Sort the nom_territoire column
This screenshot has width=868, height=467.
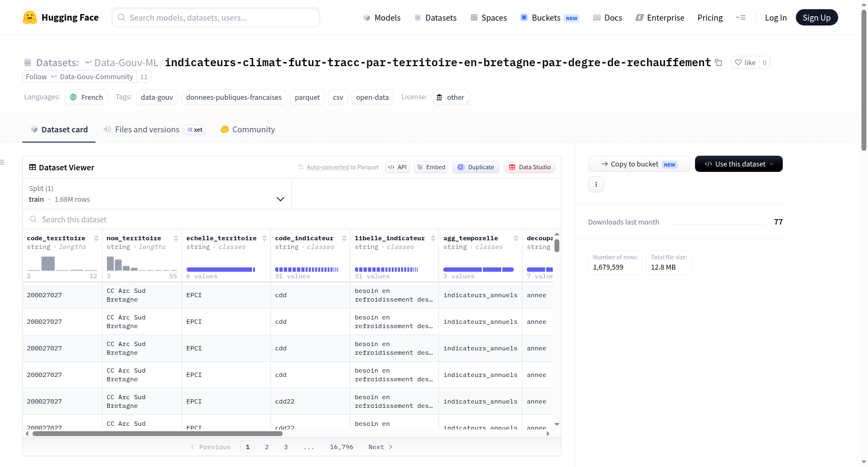tap(176, 238)
